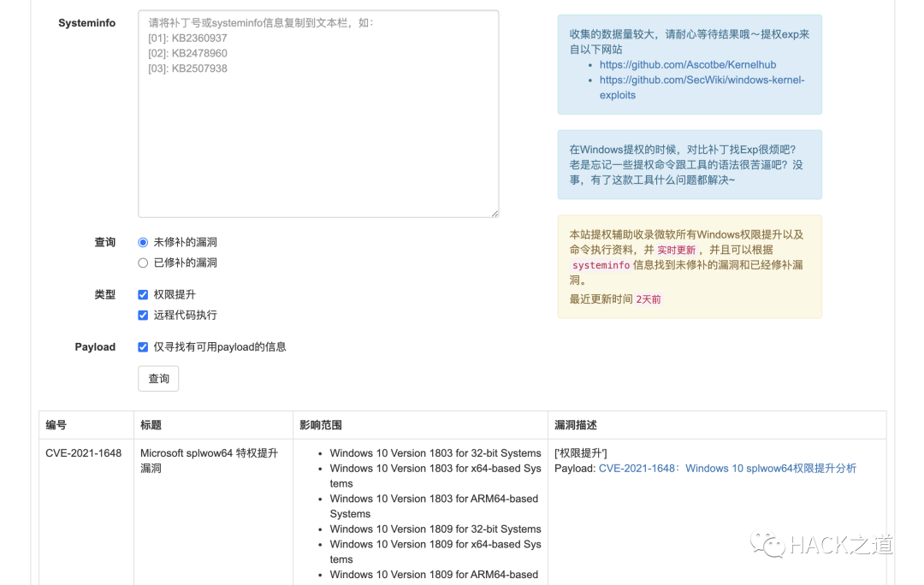Click the Systeminfo field label

pos(86,23)
